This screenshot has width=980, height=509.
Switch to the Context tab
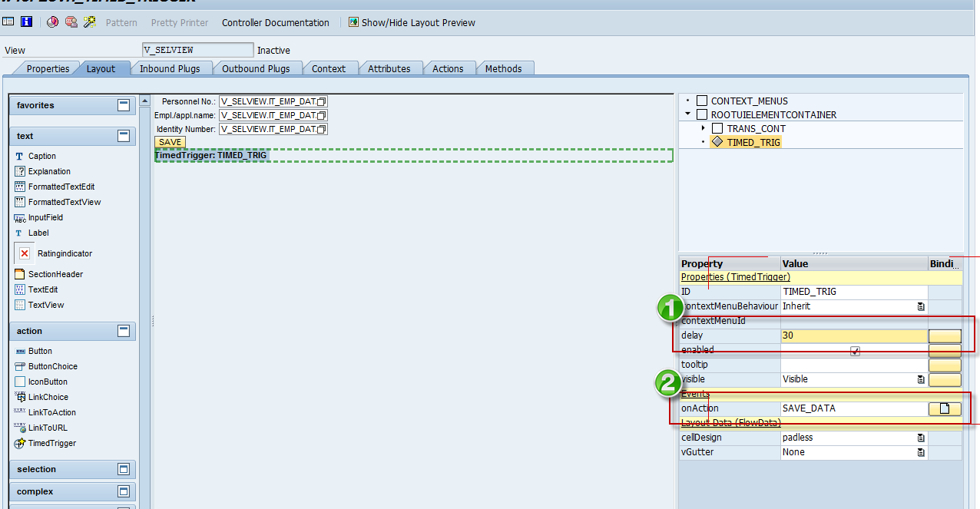[x=329, y=68]
